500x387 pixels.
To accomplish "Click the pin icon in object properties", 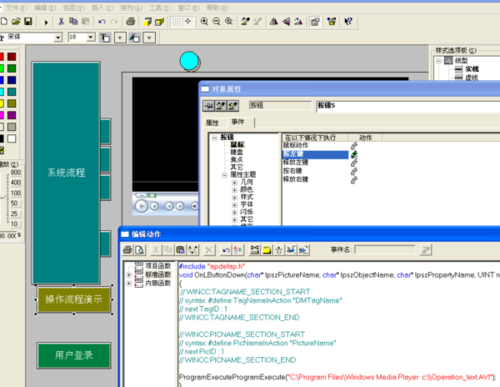I will 208,106.
